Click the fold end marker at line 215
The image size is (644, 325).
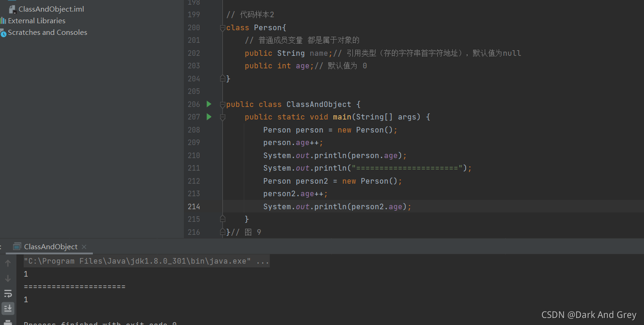point(222,219)
